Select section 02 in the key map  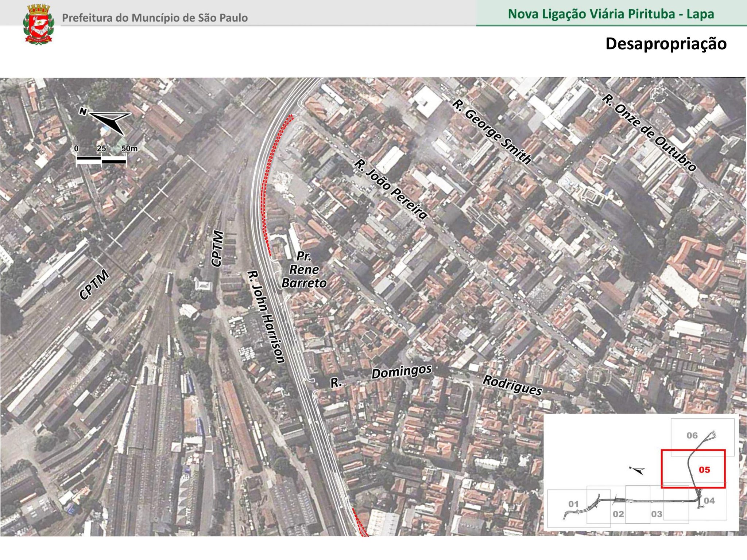click(x=618, y=514)
